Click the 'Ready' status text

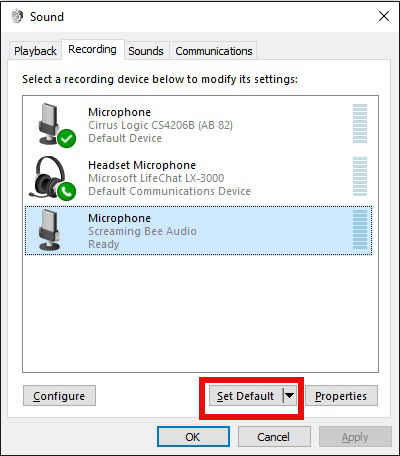[x=104, y=244]
